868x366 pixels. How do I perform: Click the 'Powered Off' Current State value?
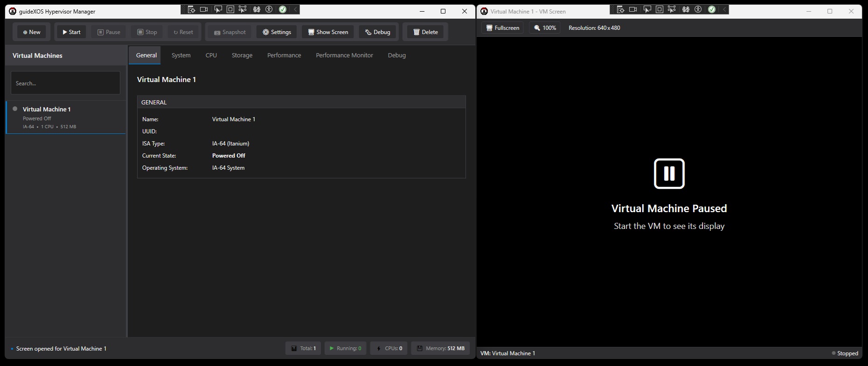point(229,156)
